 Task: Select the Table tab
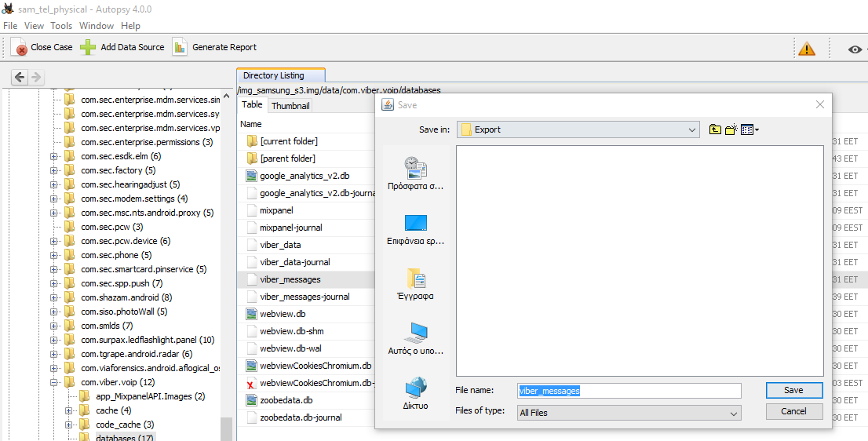[x=252, y=104]
